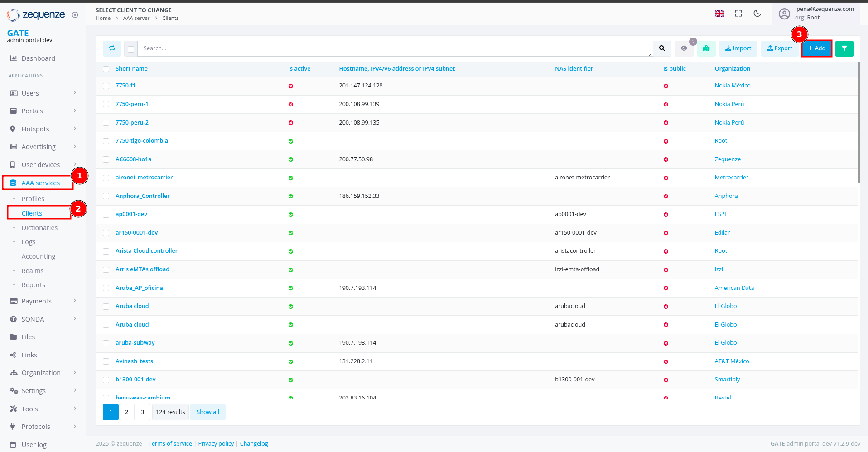Click the user account avatar icon

(784, 14)
